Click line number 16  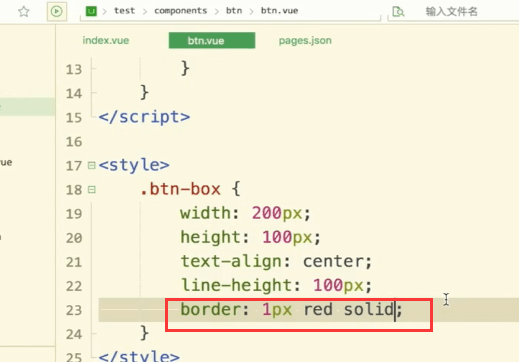click(74, 142)
